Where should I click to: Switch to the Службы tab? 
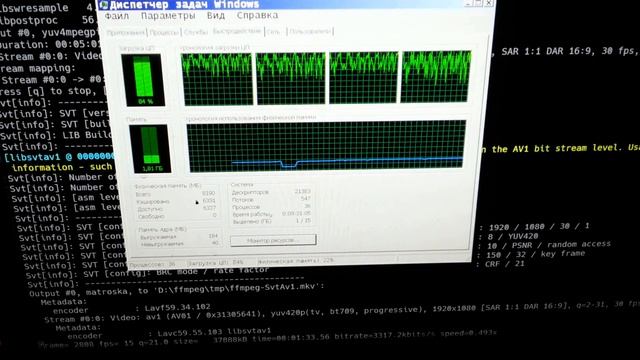(x=196, y=32)
